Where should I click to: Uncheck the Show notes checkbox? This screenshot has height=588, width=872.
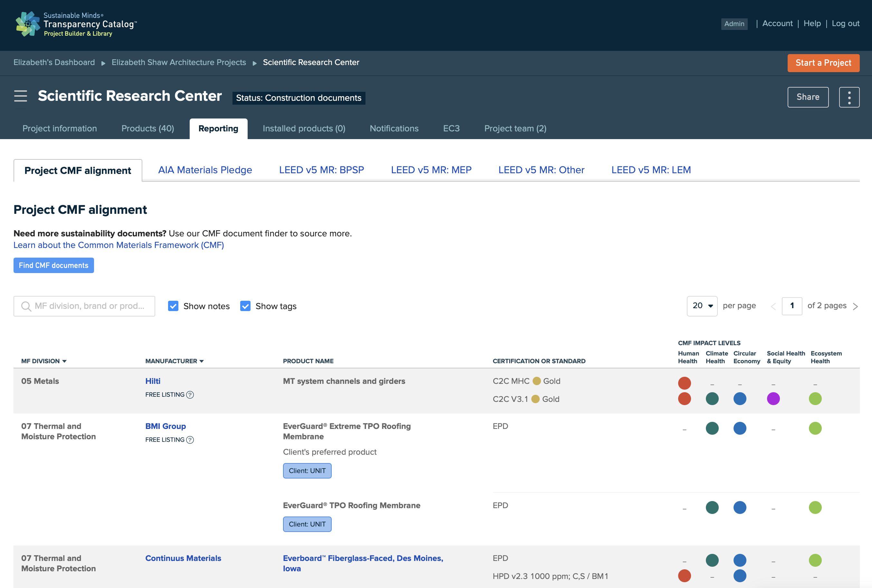(173, 306)
